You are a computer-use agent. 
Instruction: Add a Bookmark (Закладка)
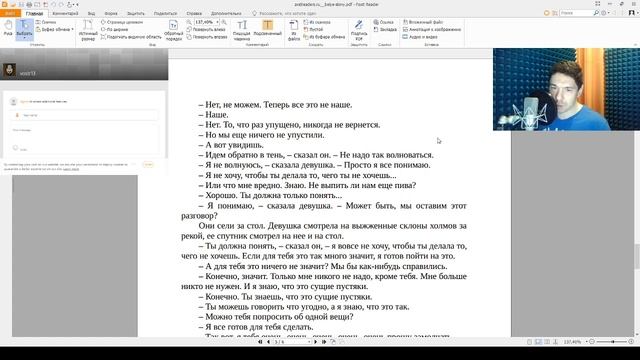click(385, 29)
